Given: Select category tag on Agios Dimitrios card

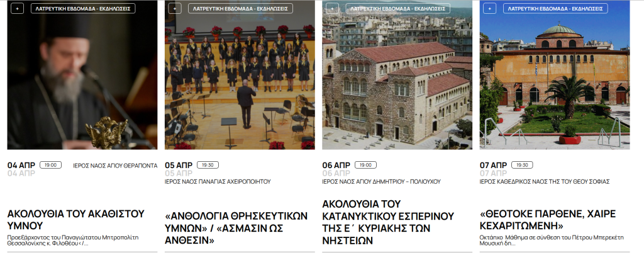Looking at the screenshot, I should [x=397, y=8].
